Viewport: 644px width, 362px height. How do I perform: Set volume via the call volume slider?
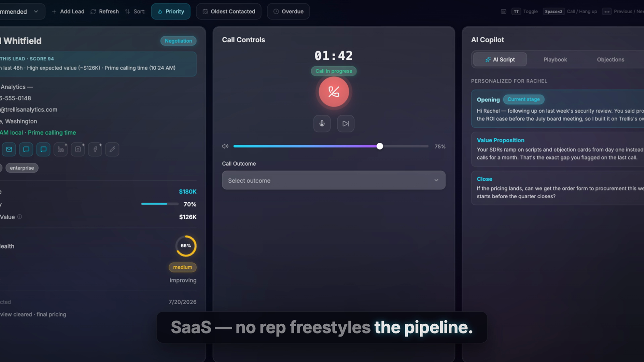click(x=331, y=146)
